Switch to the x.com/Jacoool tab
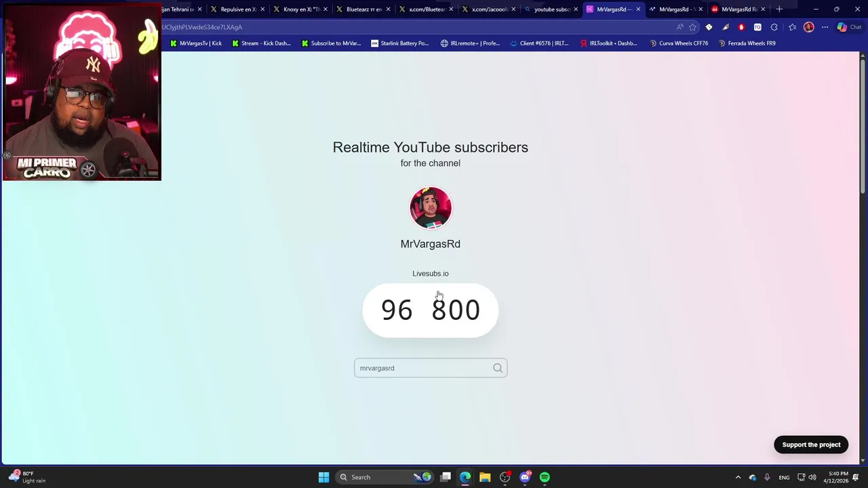 point(489,9)
